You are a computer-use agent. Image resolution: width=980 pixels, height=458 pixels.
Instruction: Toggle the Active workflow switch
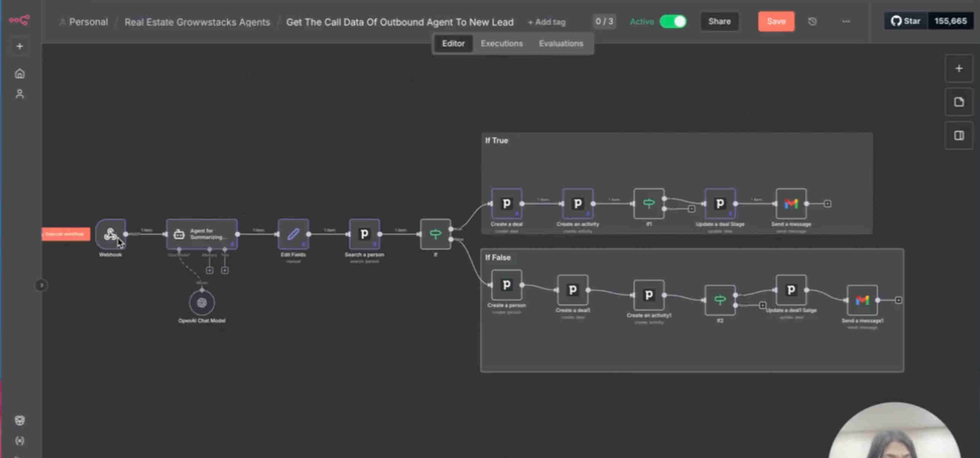673,22
